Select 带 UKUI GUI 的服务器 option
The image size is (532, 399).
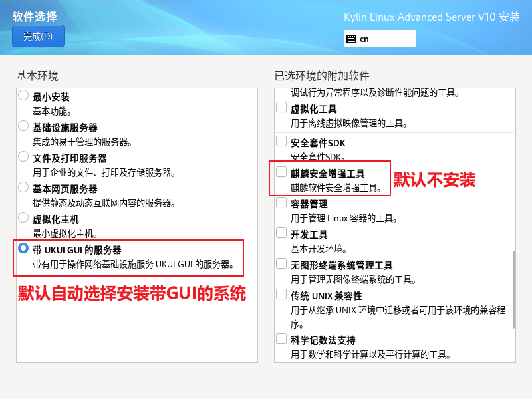click(x=23, y=249)
